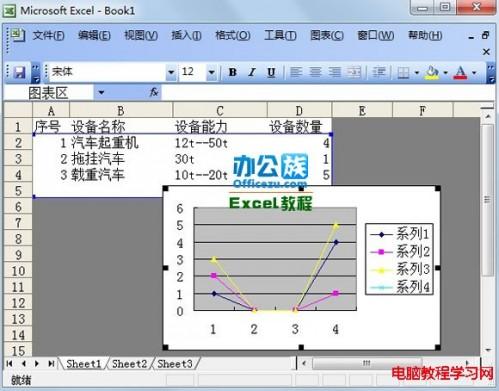The height and width of the screenshot is (391, 499).
Task: Go to previous sheet navigation arrow
Action: pyautogui.click(x=23, y=364)
